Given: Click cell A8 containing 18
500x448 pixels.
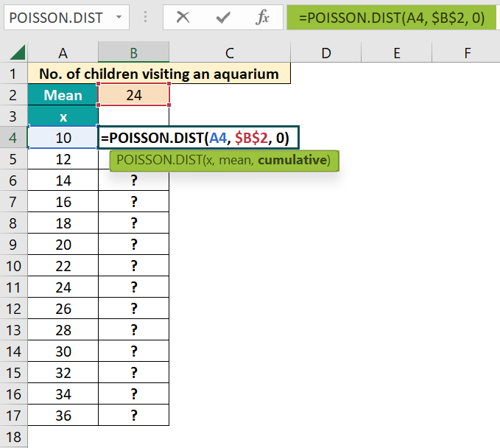Looking at the screenshot, I should click(x=63, y=223).
